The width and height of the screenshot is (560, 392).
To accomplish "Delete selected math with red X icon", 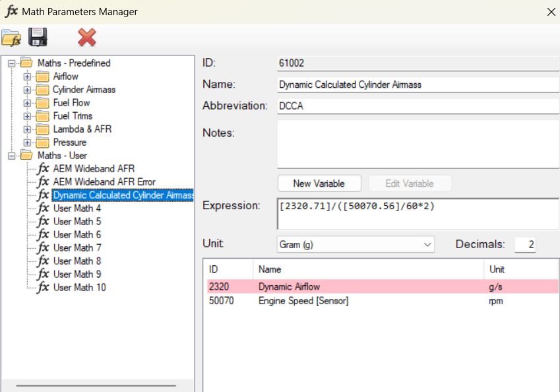I will pos(87,38).
